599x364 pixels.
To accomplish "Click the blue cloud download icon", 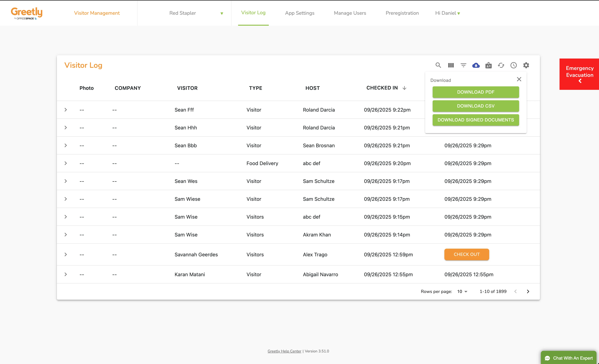I will coord(476,65).
